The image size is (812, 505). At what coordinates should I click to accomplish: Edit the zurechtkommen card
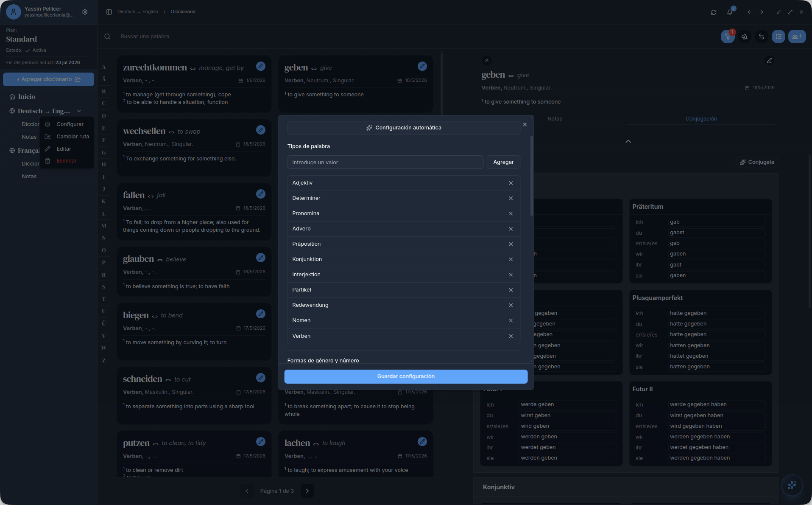pyautogui.click(x=261, y=66)
